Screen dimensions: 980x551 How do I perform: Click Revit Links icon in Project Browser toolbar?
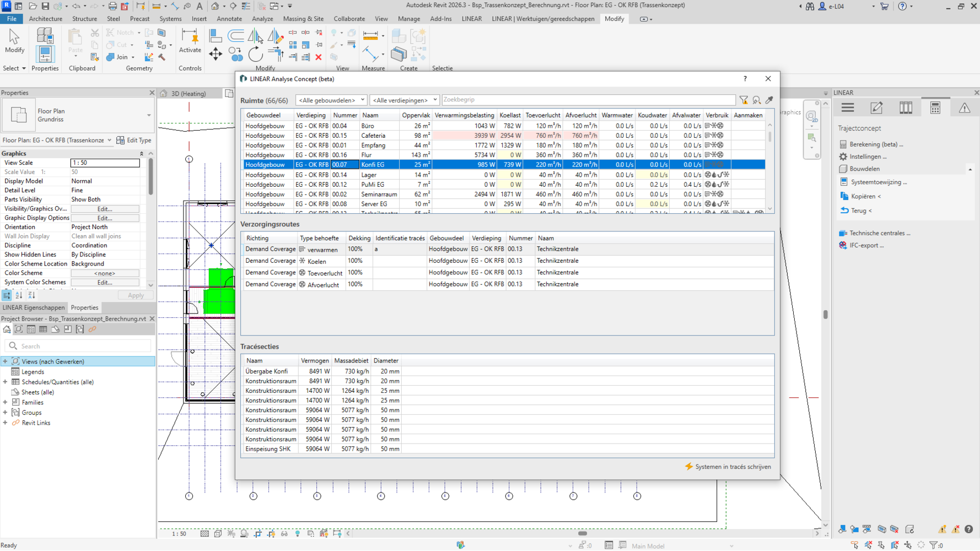(93, 329)
